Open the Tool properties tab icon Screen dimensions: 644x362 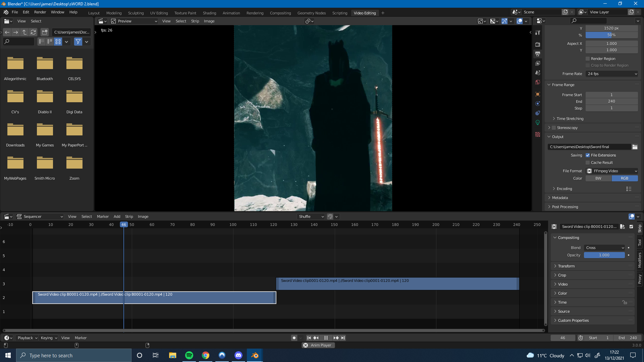pos(538,33)
